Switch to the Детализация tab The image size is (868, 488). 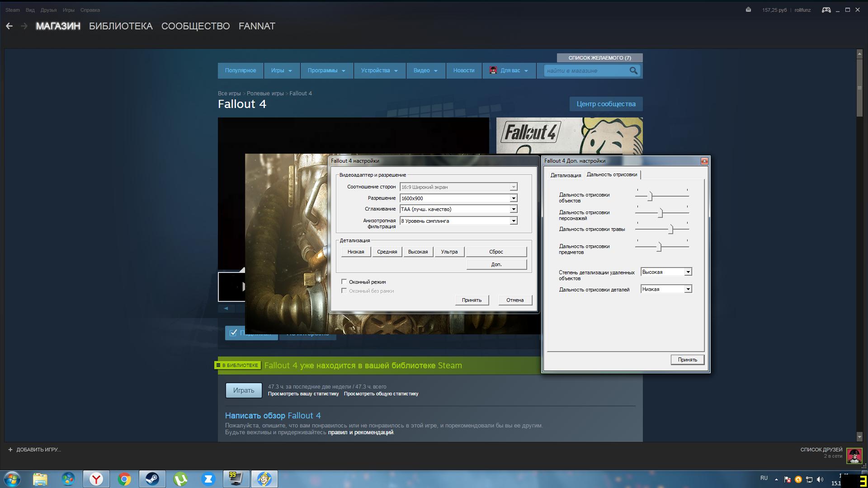point(566,175)
